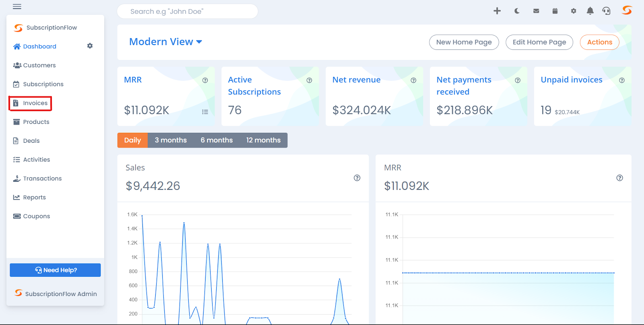This screenshot has width=644, height=325.
Task: Open the hamburger menu
Action: click(17, 6)
